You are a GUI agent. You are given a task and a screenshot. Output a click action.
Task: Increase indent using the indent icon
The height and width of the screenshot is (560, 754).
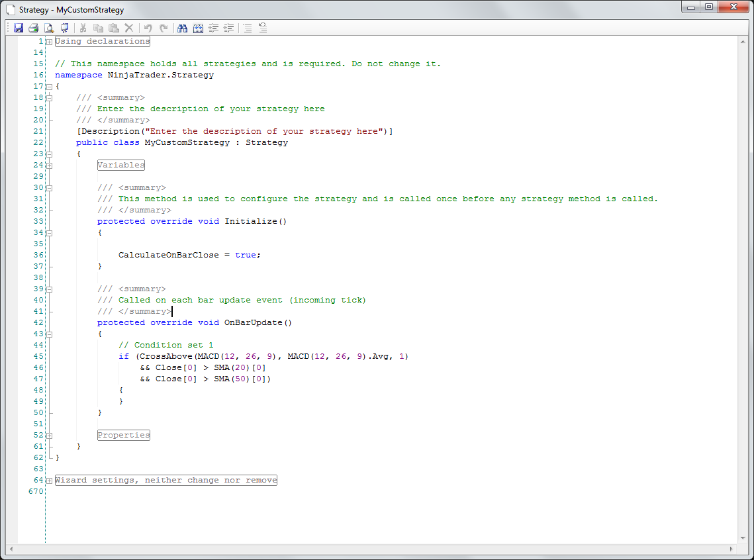[229, 28]
